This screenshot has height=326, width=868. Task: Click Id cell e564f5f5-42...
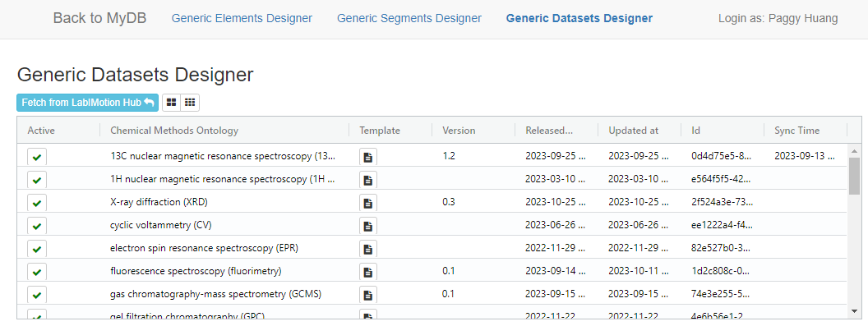pos(723,179)
